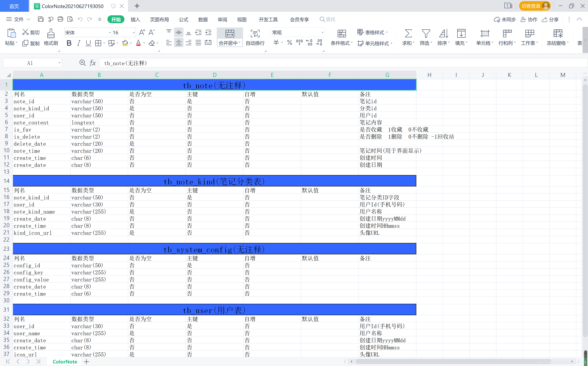Click the Print icon
This screenshot has width=588, height=366.
[60, 19]
